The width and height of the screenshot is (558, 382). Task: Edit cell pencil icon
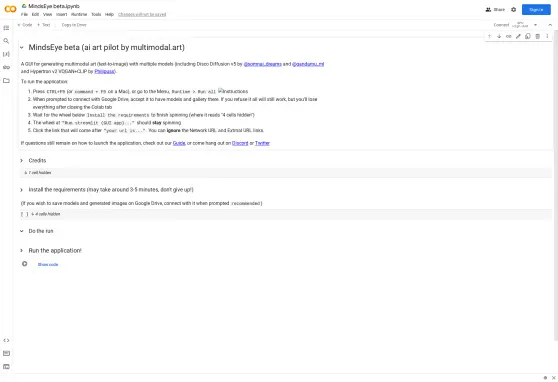point(518,36)
